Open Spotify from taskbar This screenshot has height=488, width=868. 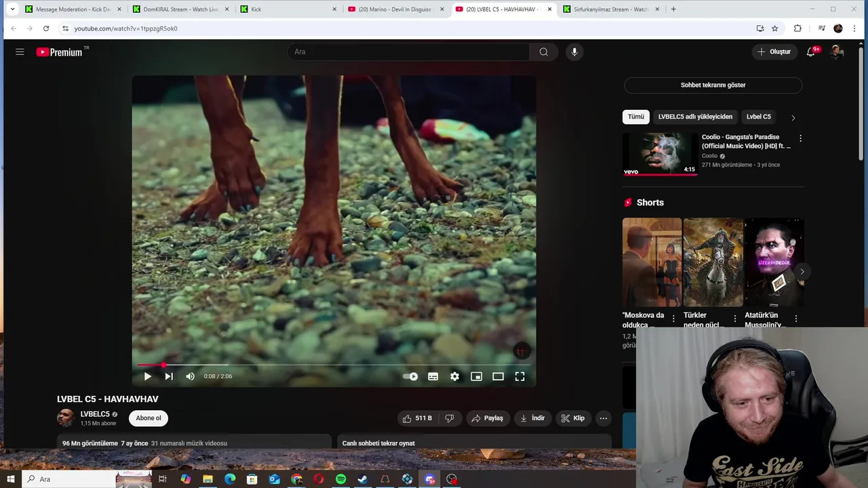pyautogui.click(x=341, y=479)
